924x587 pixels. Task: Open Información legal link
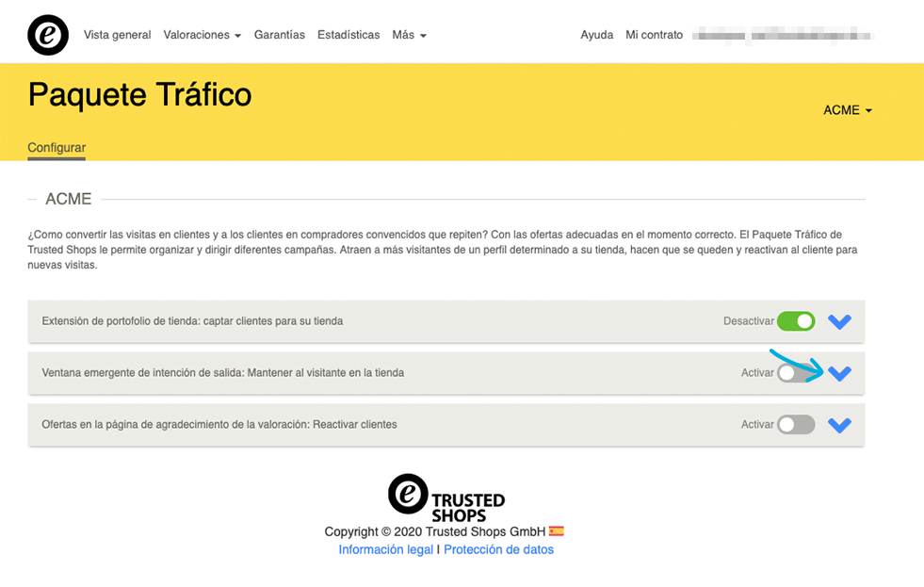pos(385,549)
